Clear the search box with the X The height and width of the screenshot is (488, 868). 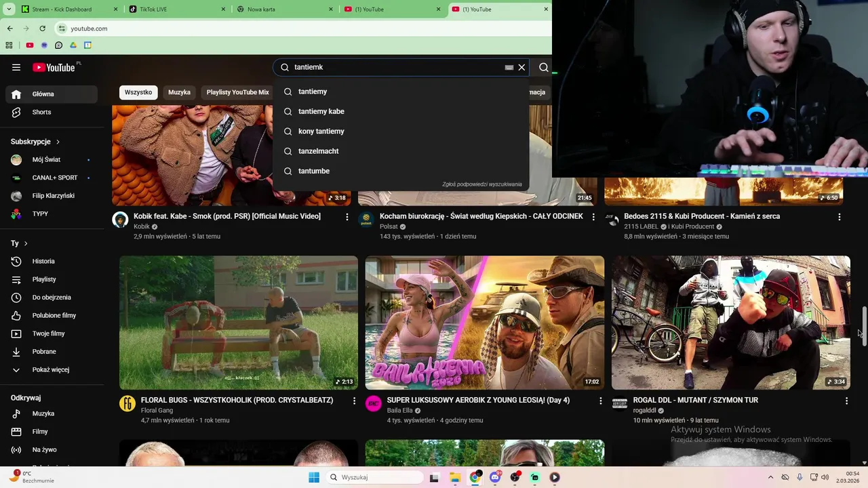521,67
